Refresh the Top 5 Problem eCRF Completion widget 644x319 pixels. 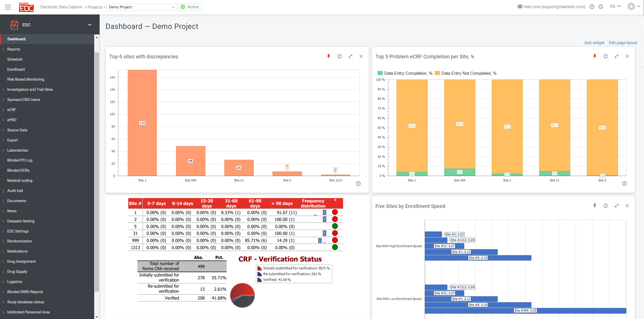click(606, 56)
